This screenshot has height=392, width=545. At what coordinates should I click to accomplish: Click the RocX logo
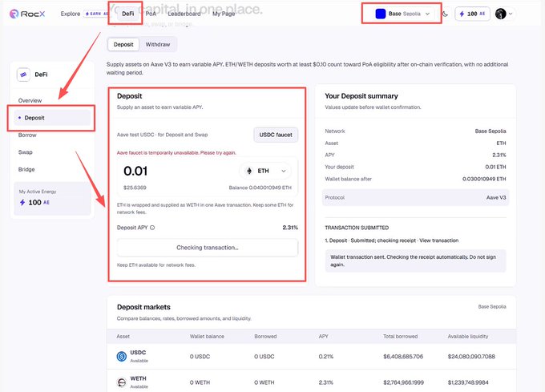27,14
